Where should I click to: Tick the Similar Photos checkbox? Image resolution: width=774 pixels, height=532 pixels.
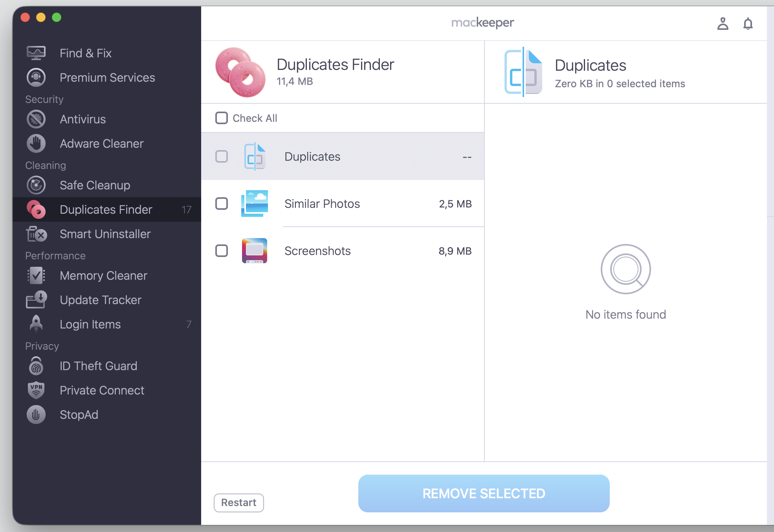coord(222,204)
